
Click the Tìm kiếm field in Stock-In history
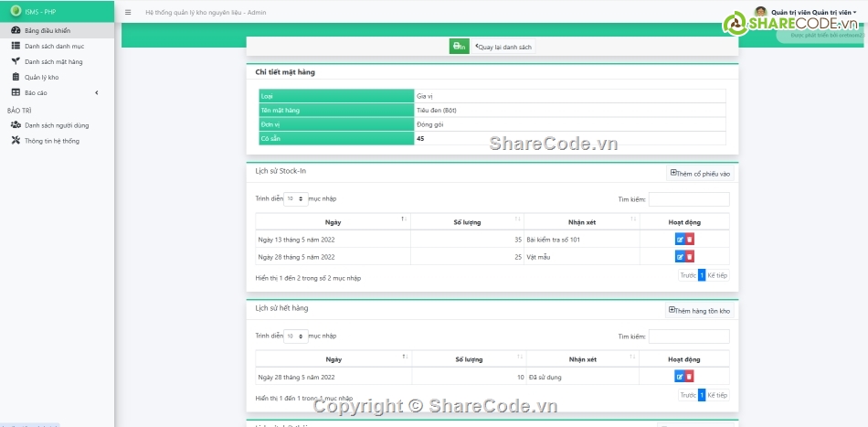tap(689, 198)
